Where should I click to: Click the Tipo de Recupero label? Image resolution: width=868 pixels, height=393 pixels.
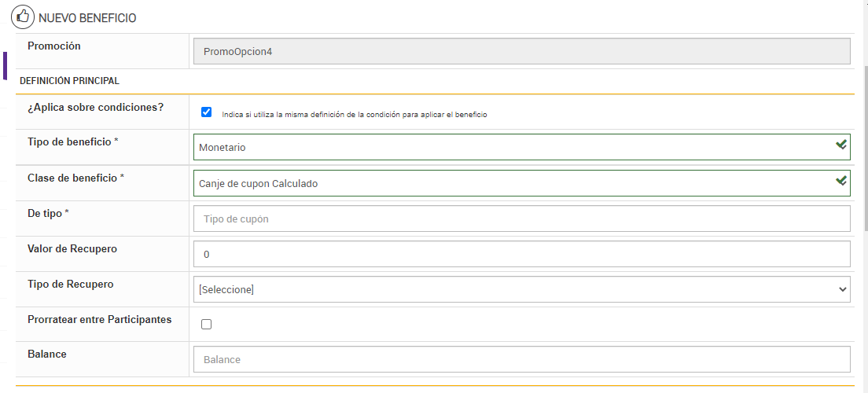(x=71, y=284)
